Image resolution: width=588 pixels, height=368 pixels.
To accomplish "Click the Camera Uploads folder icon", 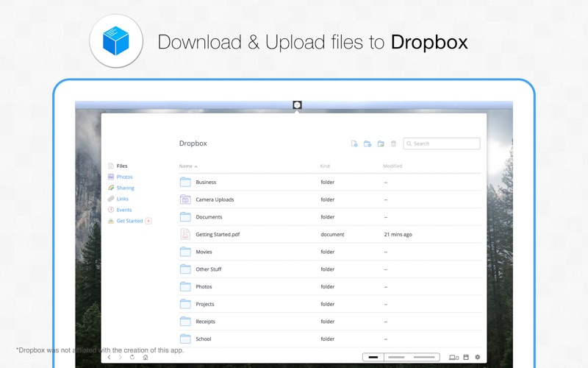I will pyautogui.click(x=185, y=199).
